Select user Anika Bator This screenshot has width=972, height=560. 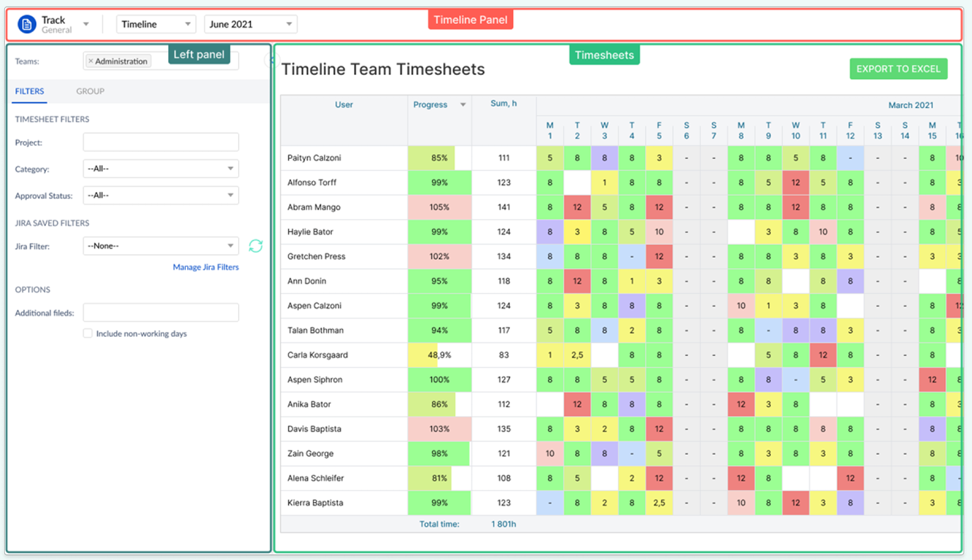coord(309,405)
